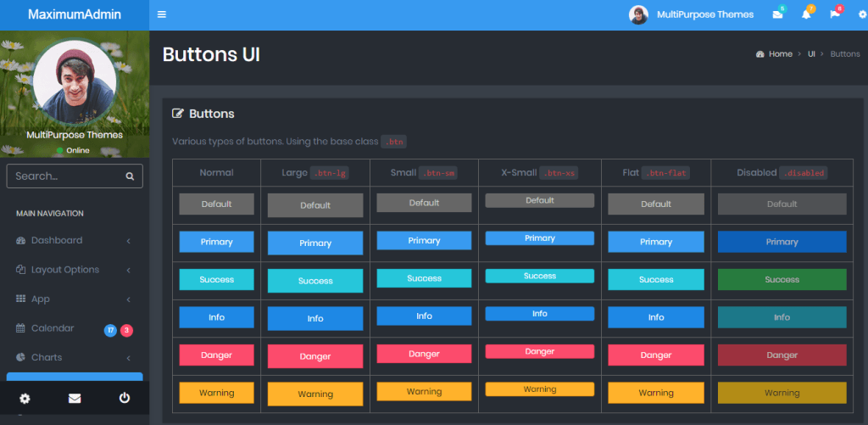The width and height of the screenshot is (868, 425).
Task: Click the header user avatar
Action: (x=638, y=15)
